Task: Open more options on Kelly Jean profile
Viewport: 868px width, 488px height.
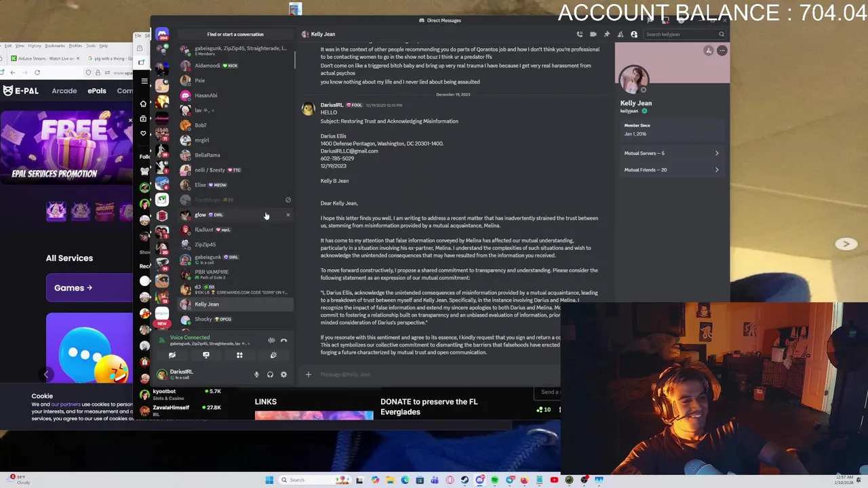Action: click(x=722, y=51)
